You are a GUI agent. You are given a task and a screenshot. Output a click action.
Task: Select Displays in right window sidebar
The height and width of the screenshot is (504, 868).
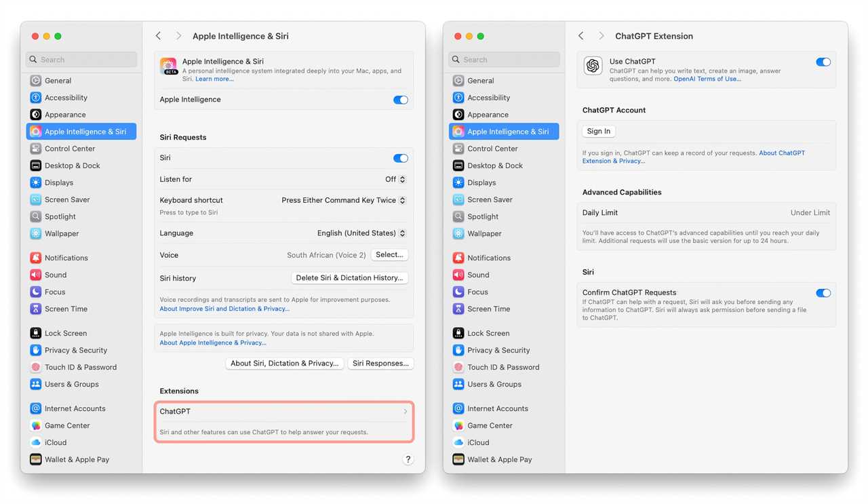tap(504, 182)
